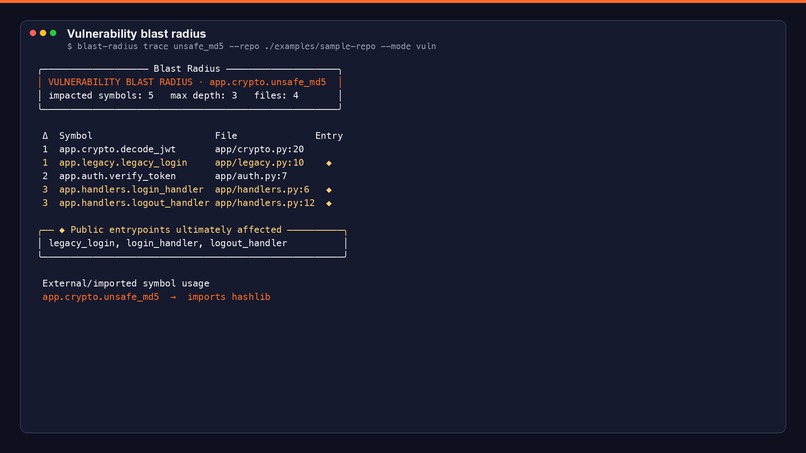Click file path app/handlers.py:6
The height and width of the screenshot is (453, 806).
click(262, 189)
